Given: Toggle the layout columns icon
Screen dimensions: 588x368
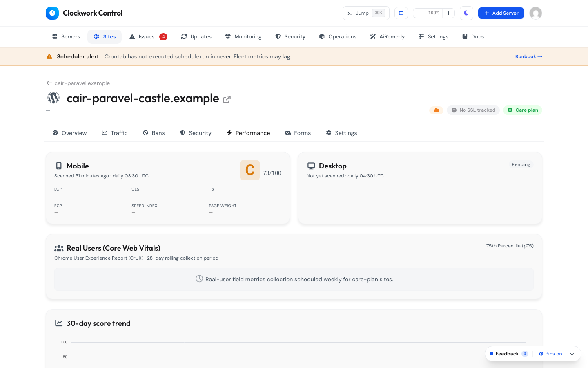Looking at the screenshot, I should pyautogui.click(x=401, y=13).
